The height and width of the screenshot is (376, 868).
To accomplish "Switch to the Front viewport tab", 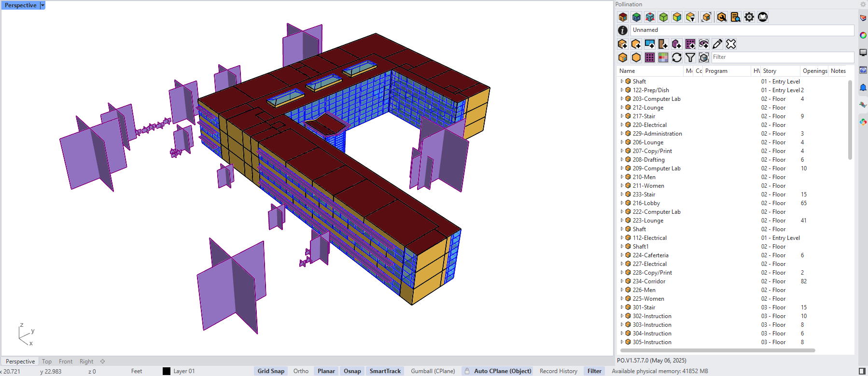I will [66, 362].
